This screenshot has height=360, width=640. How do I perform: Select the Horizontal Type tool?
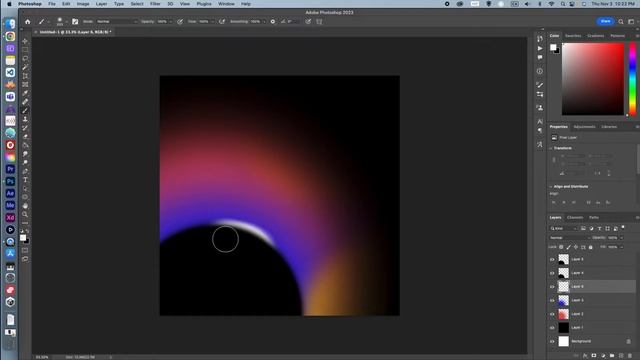pos(25,180)
